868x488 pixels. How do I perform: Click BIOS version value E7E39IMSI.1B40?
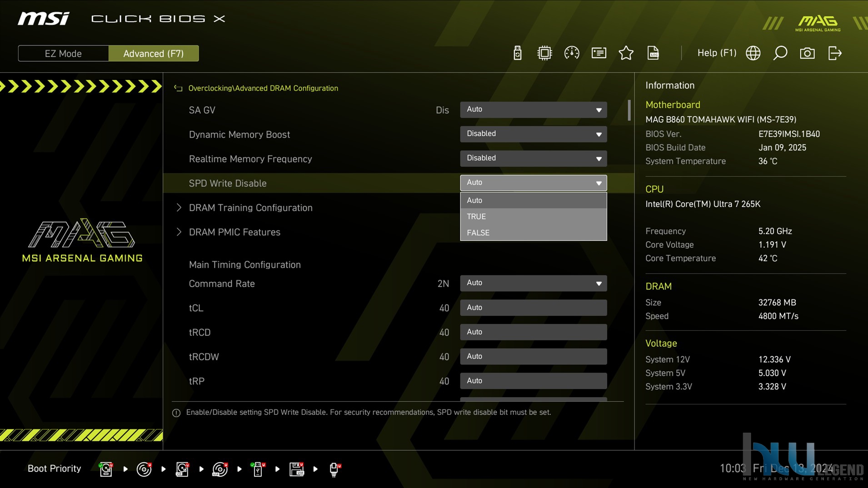(789, 134)
